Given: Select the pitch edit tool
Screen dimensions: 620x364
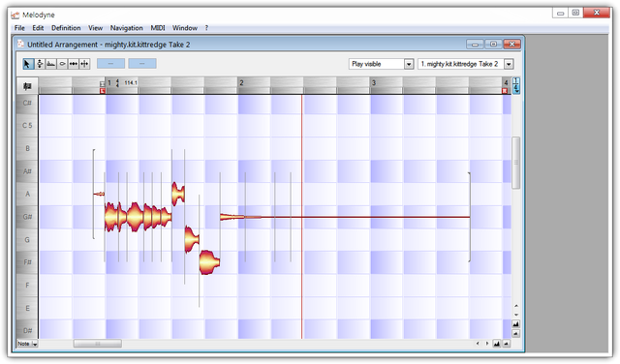Looking at the screenshot, I should click(x=40, y=64).
